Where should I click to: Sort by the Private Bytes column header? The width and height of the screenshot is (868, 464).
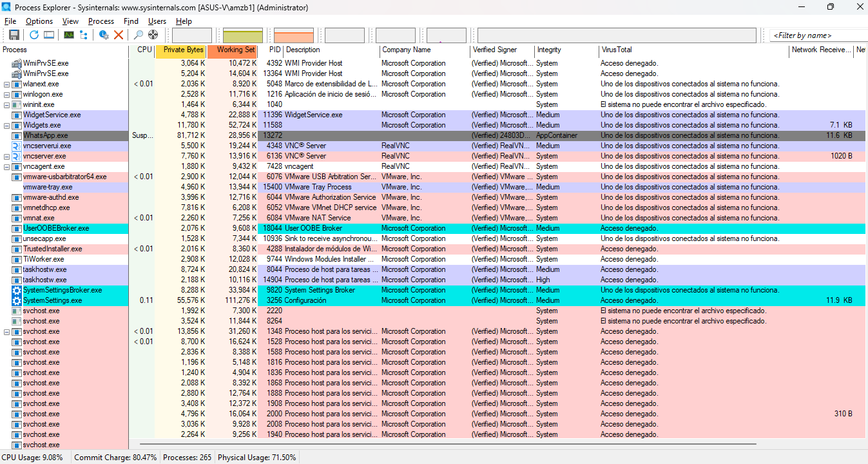pyautogui.click(x=180, y=50)
